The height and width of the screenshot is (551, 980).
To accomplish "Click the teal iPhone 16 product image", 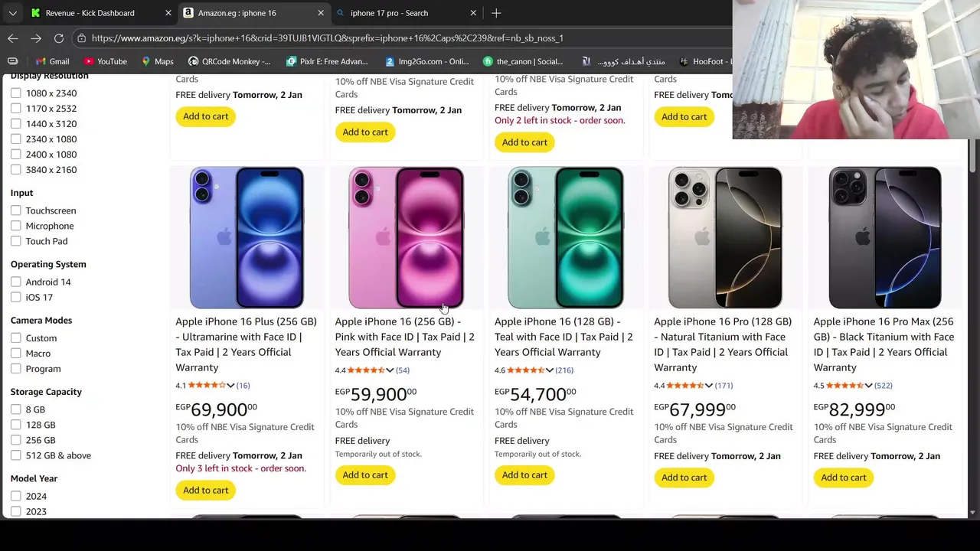I will pyautogui.click(x=565, y=237).
